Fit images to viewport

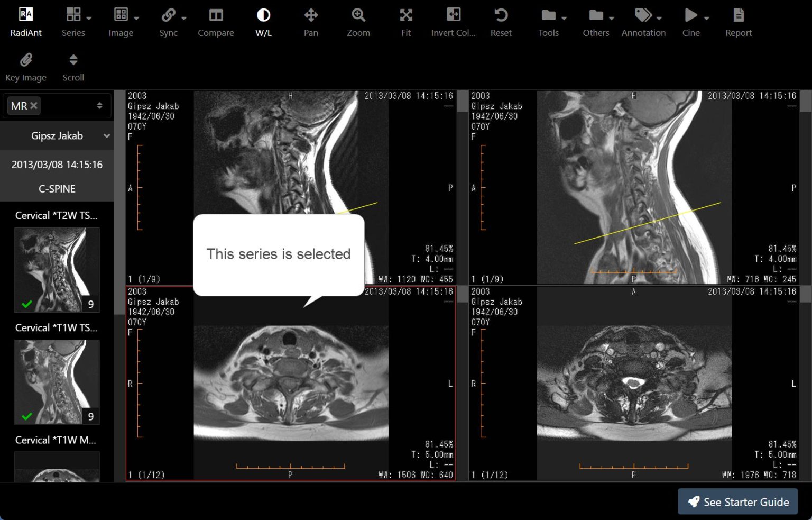pyautogui.click(x=405, y=21)
